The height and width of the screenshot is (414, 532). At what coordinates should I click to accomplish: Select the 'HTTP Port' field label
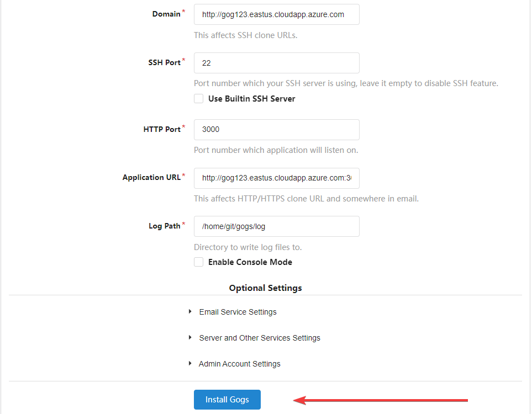(x=162, y=129)
